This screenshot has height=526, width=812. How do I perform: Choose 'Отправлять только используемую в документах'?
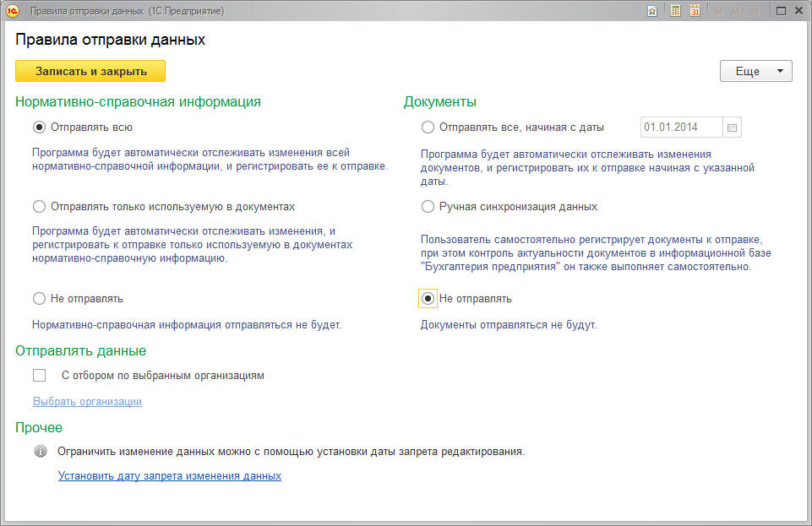(x=39, y=206)
